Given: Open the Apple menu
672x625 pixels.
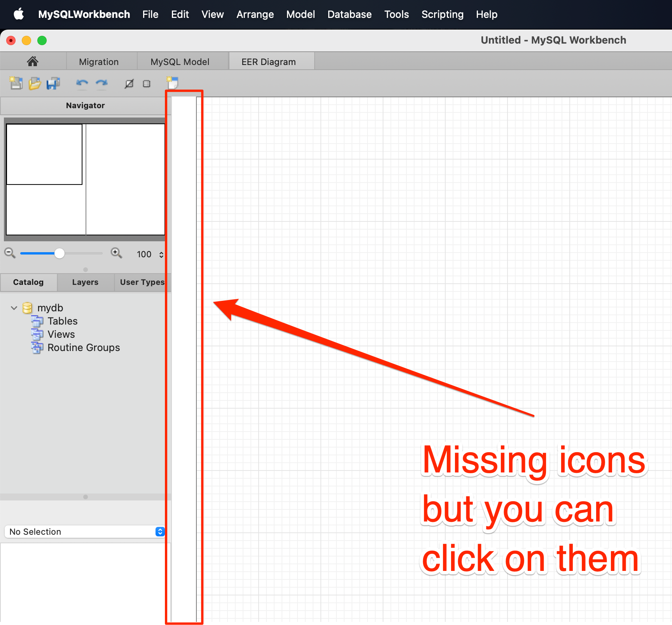Looking at the screenshot, I should pos(19,14).
